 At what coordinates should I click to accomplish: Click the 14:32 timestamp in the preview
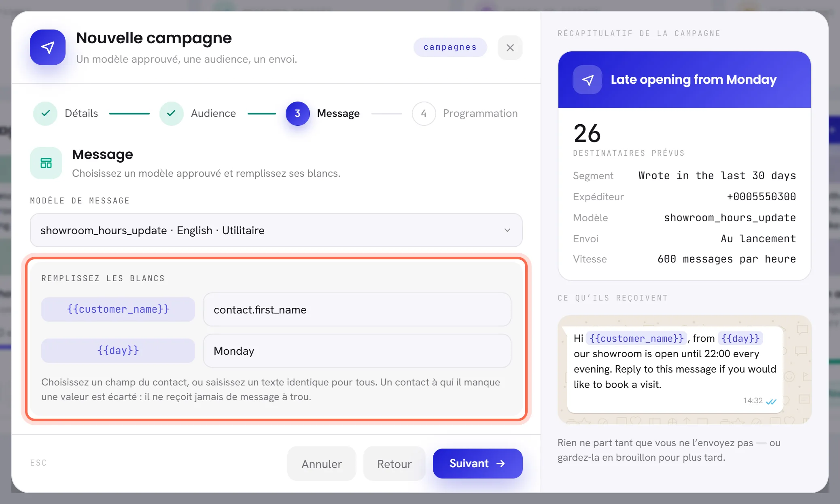753,400
